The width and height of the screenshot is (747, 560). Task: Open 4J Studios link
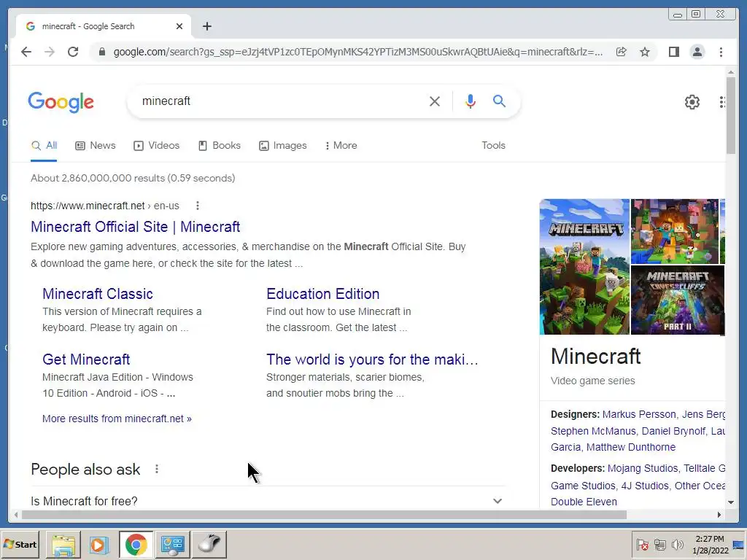coord(645,486)
